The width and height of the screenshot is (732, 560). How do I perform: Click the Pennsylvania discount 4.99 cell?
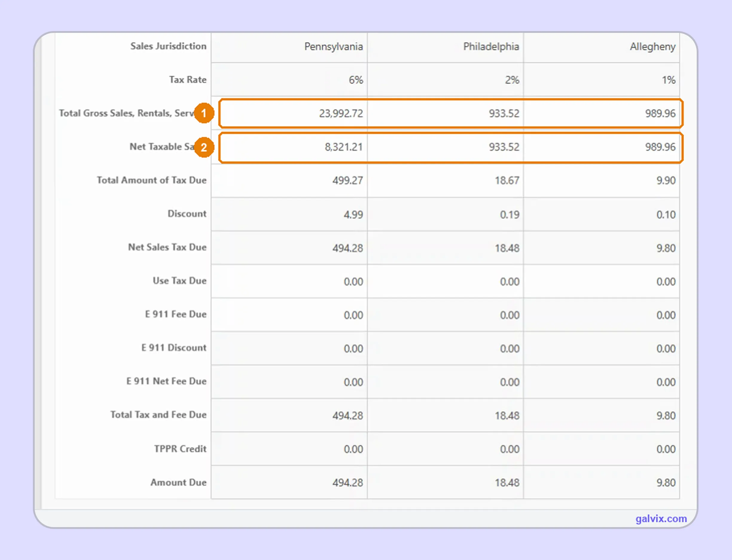coord(289,214)
